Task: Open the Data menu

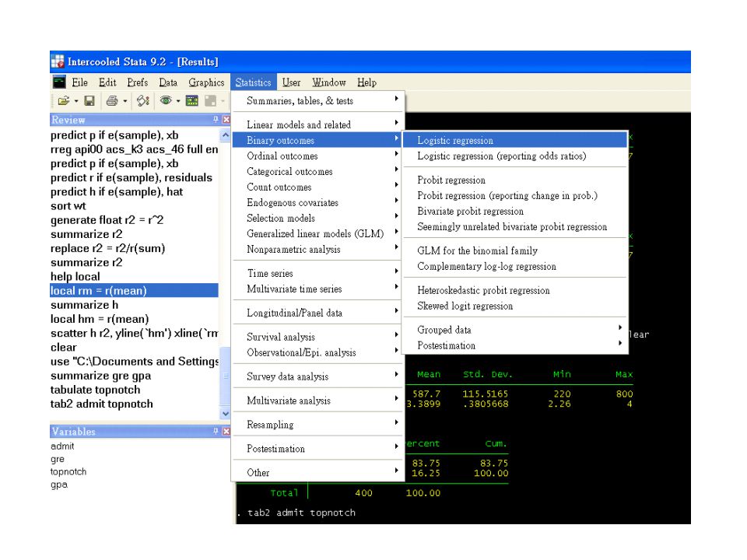Action: [168, 82]
